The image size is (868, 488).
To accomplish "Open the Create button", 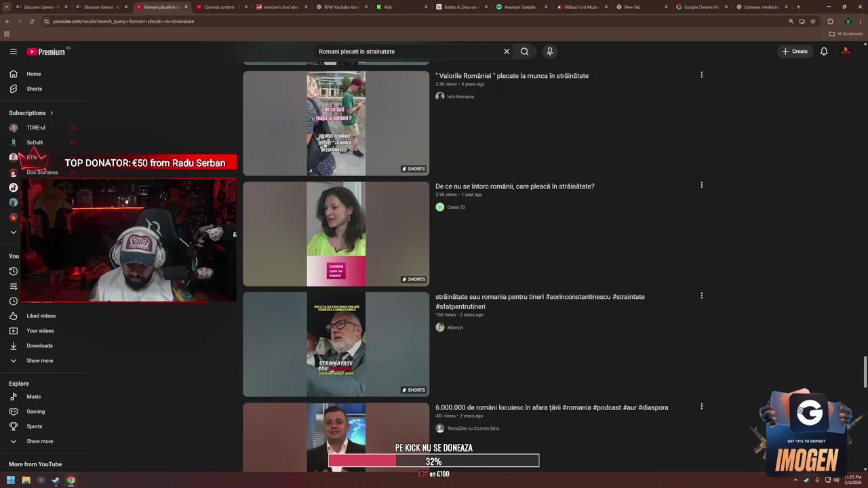I will [x=795, y=52].
